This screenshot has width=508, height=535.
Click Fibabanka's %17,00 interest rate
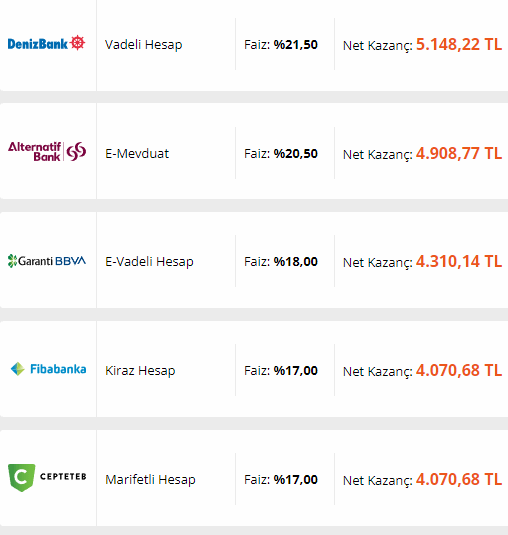coord(296,371)
